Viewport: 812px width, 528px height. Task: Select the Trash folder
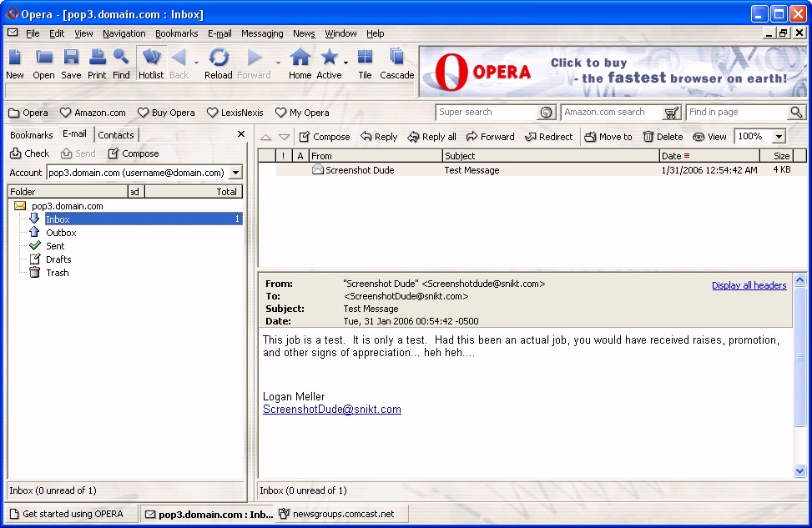pyautogui.click(x=57, y=273)
